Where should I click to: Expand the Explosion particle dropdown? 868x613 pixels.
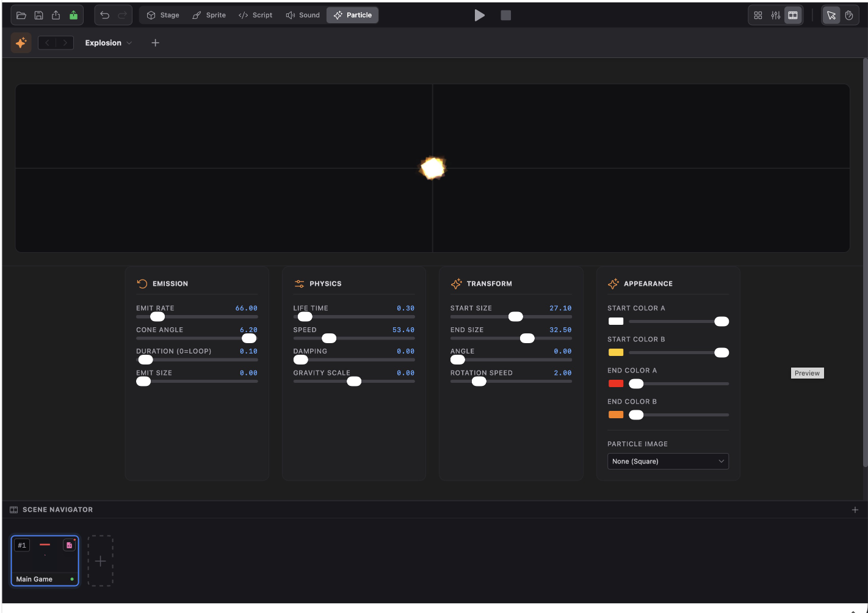coord(109,43)
